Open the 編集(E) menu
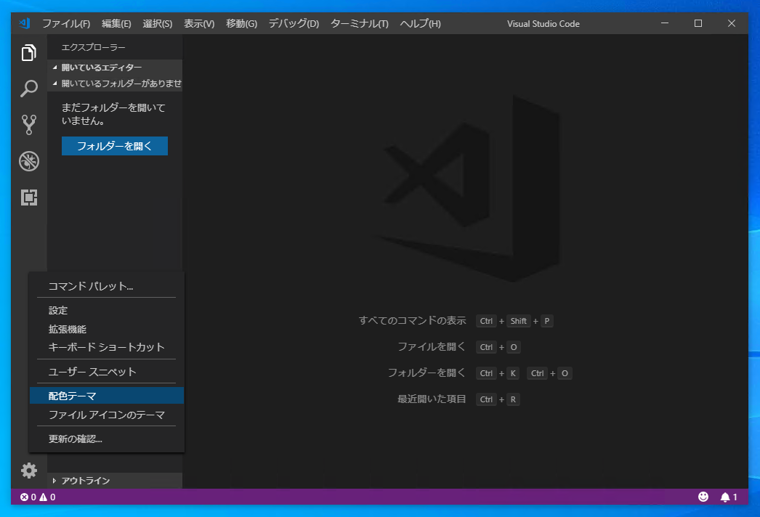The width and height of the screenshot is (760, 517). (x=116, y=24)
